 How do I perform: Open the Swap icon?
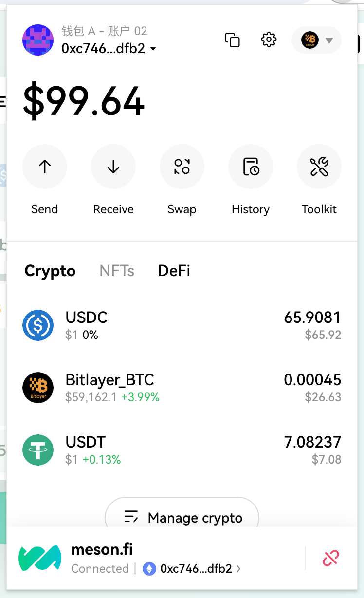click(x=182, y=167)
